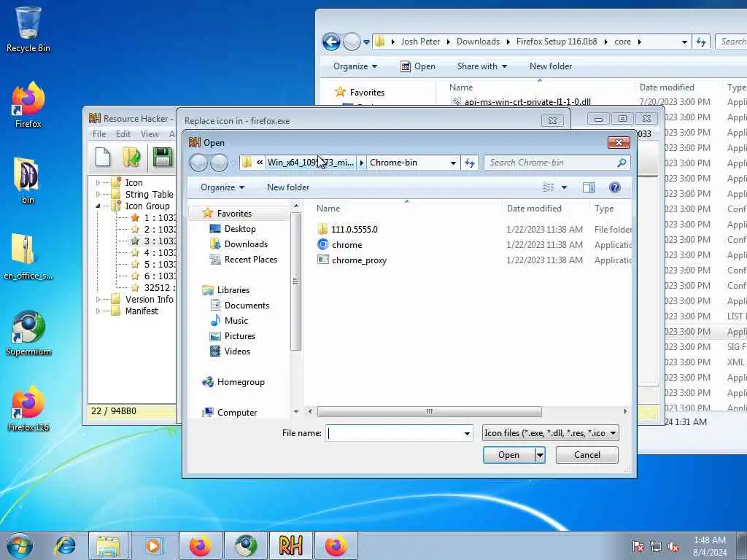This screenshot has width=747, height=560.
Task: Click New folder in Explorer toolbar
Action: click(551, 66)
